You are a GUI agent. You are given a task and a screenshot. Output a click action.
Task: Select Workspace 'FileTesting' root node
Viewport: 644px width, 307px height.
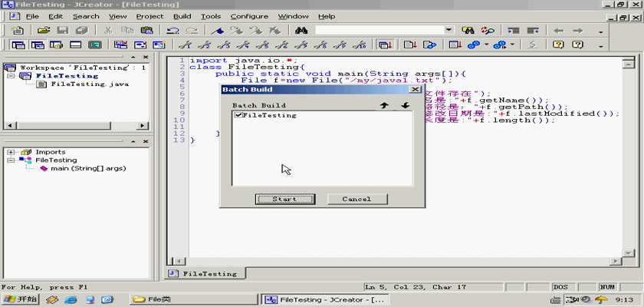point(82,68)
